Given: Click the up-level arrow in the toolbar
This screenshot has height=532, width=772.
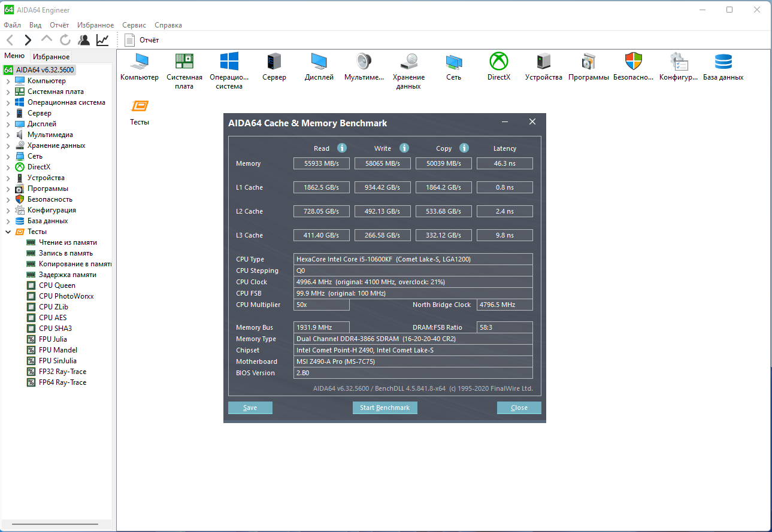Looking at the screenshot, I should coord(46,39).
